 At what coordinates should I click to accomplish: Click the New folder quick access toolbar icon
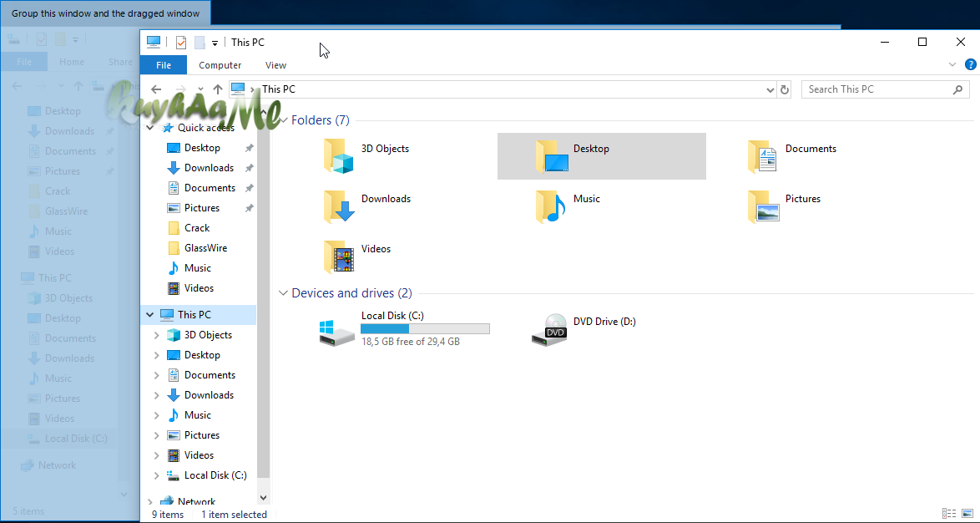point(200,43)
